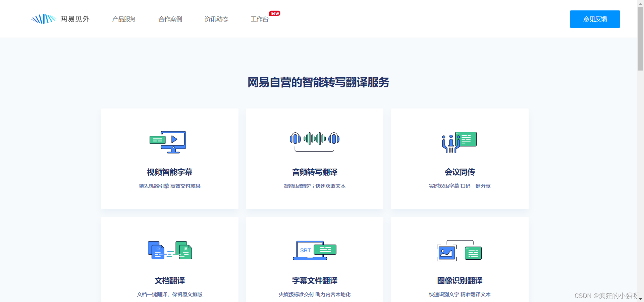This screenshot has width=644, height=302.
Task: Click the page vertical scrollbar thumb
Action: coord(640,39)
